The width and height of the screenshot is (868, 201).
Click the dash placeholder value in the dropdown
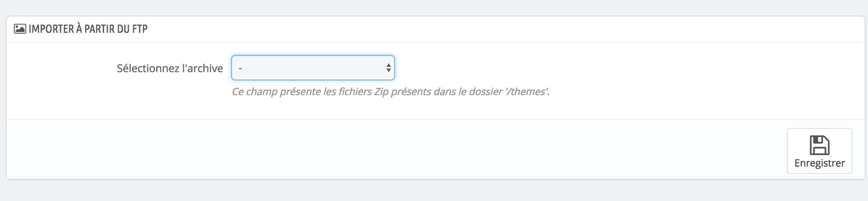[240, 68]
